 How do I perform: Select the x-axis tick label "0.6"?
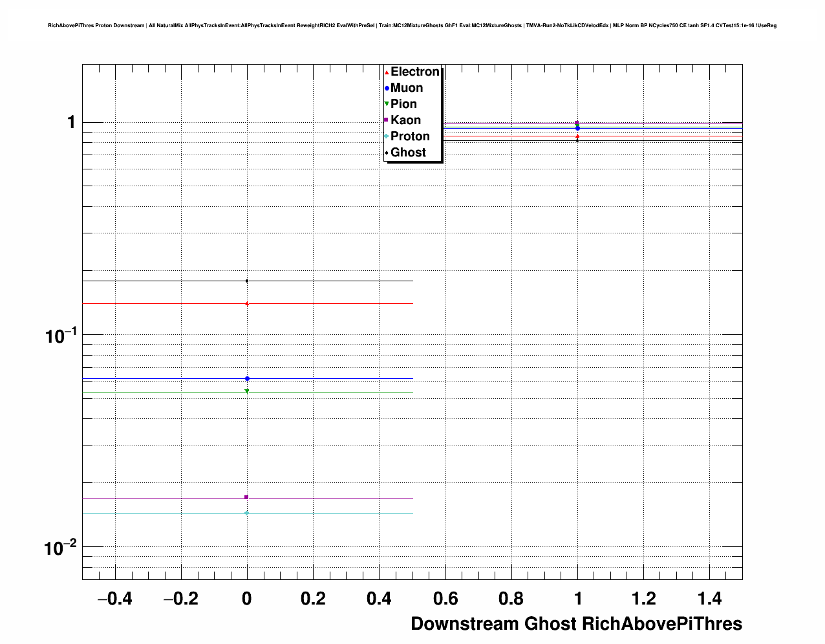445,599
